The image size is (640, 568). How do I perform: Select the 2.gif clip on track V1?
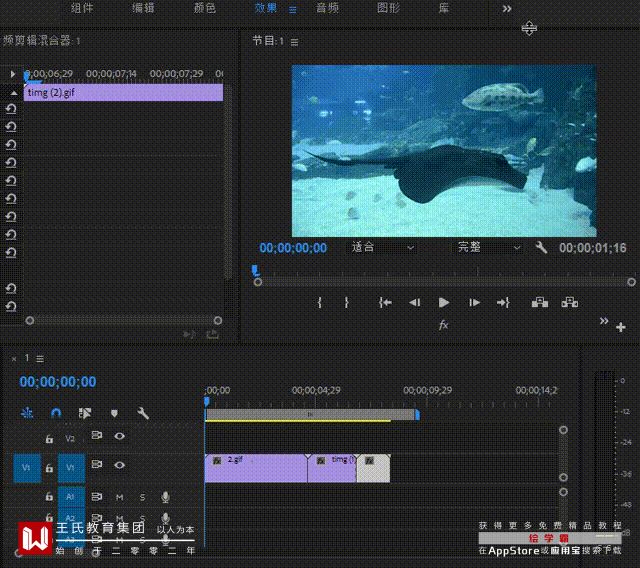click(256, 468)
